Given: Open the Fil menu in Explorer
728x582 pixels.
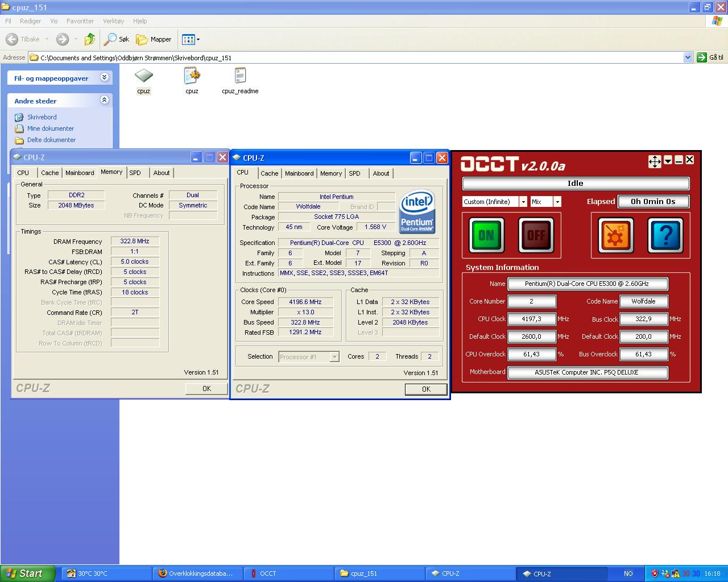Looking at the screenshot, I should [8, 21].
